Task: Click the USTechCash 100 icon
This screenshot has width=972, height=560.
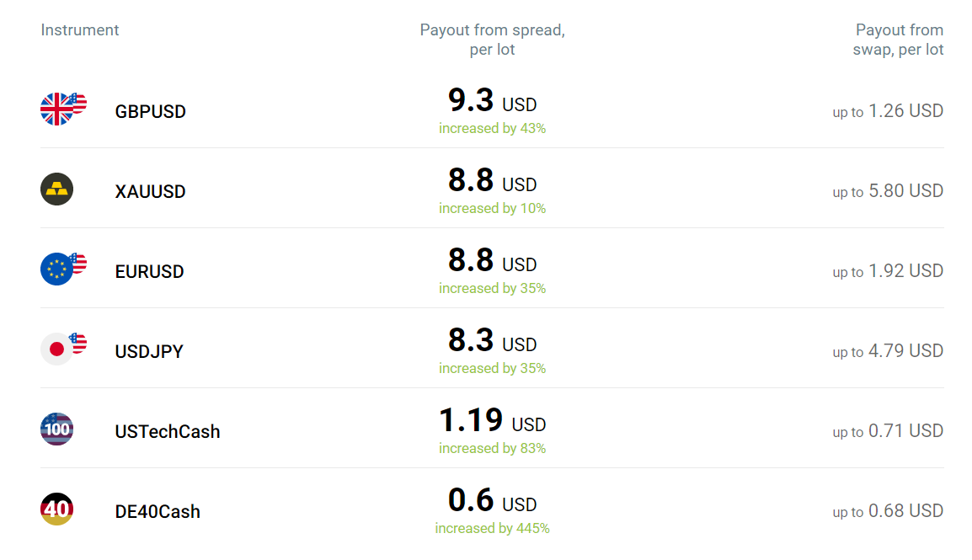Action: [57, 429]
